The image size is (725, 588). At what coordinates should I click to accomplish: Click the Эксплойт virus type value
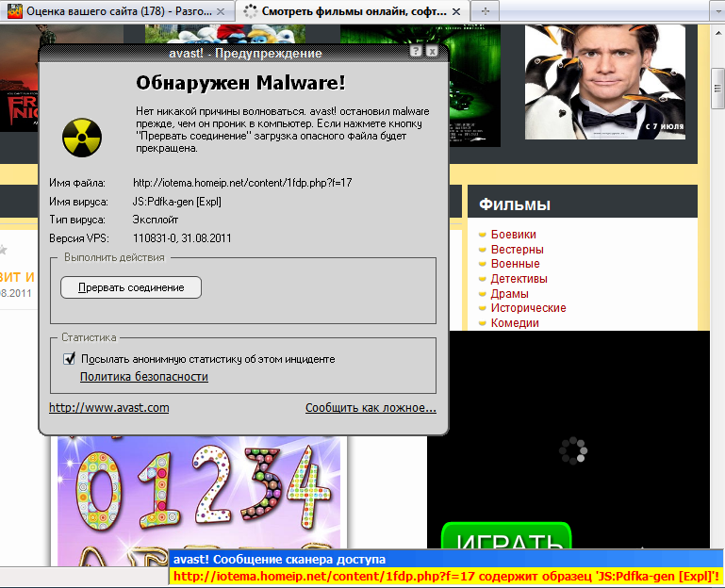click(156, 220)
